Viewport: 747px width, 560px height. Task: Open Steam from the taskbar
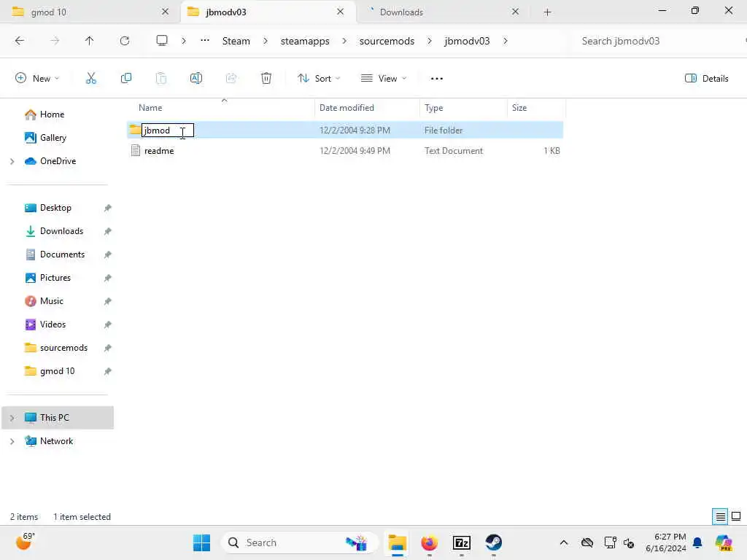click(x=494, y=542)
